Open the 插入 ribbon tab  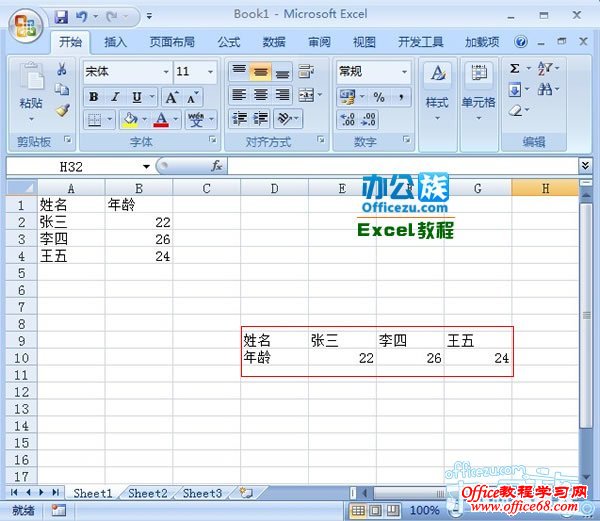click(x=115, y=42)
